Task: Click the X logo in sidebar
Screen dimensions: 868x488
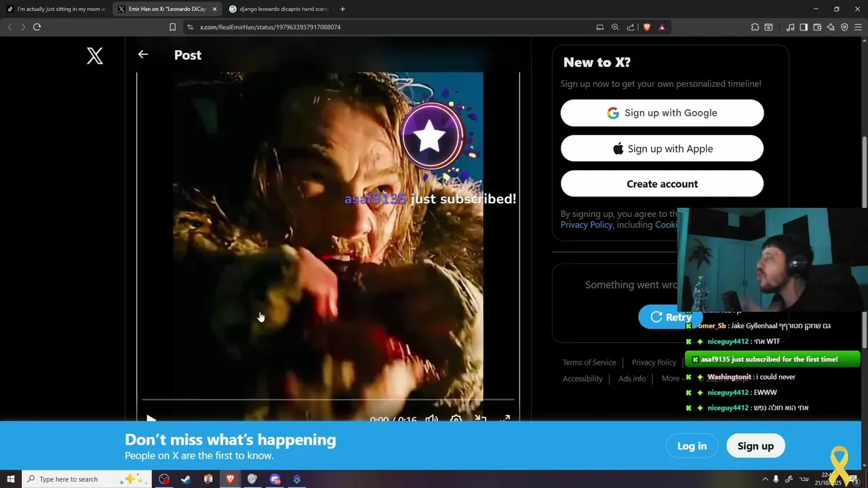Action: tap(95, 56)
